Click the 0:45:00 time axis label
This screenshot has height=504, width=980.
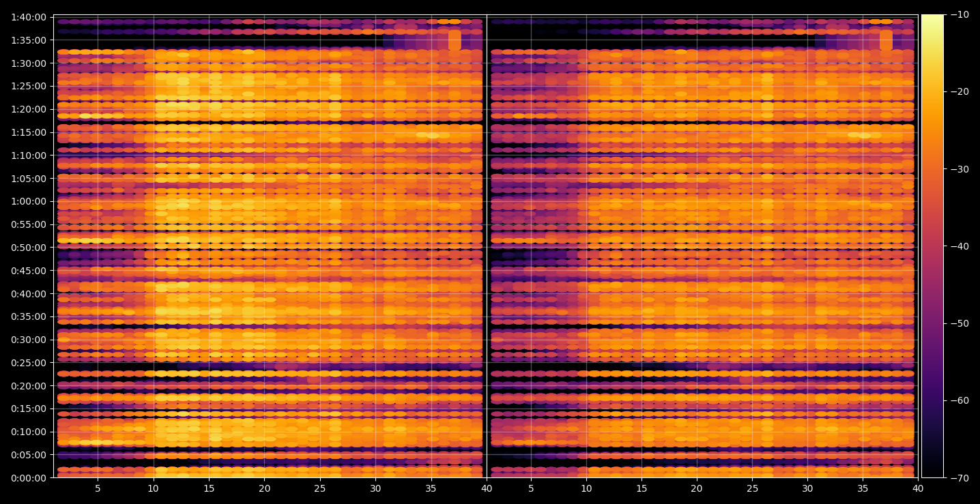[x=29, y=270]
